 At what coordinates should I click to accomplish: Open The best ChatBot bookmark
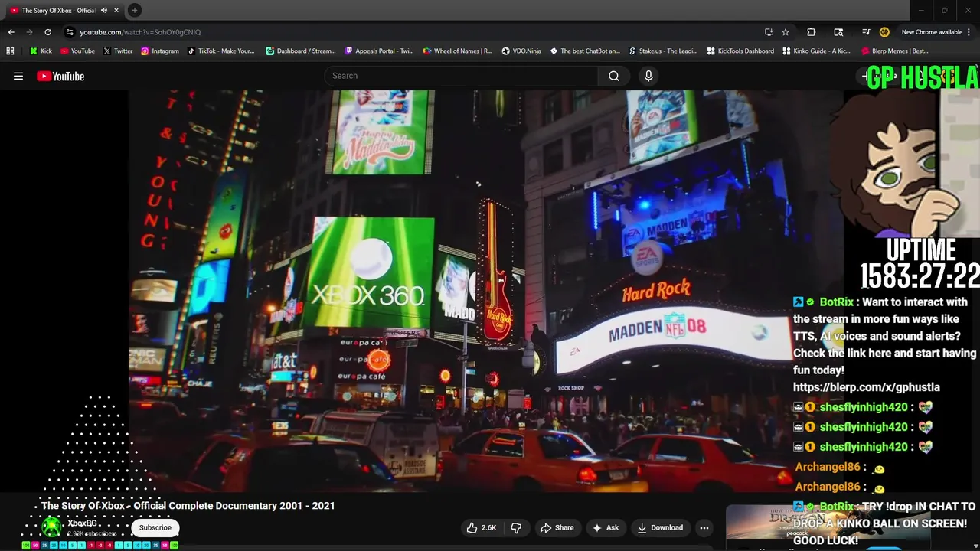pyautogui.click(x=585, y=51)
